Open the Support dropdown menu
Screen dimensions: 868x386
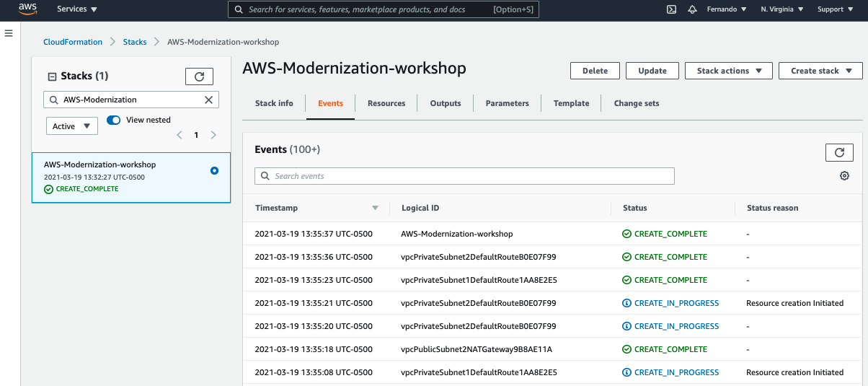click(x=835, y=9)
